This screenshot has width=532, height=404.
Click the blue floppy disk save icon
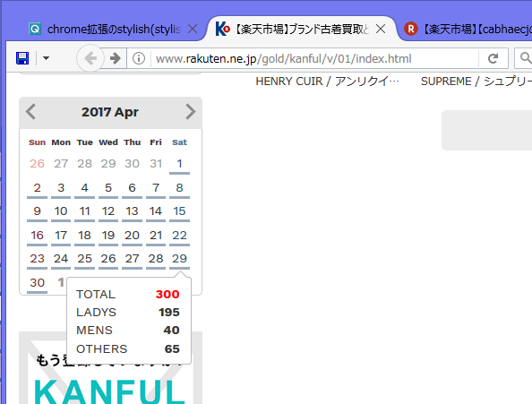coord(22,58)
